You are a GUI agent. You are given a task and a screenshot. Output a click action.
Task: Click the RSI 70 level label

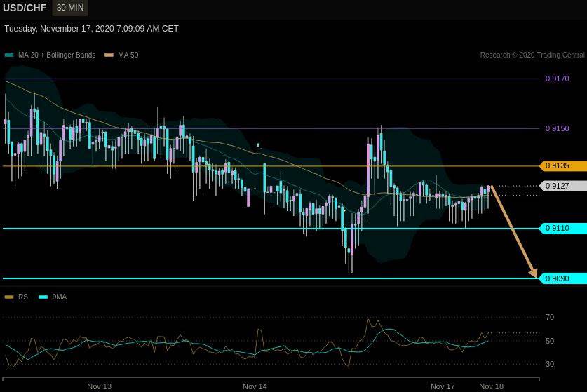pos(550,317)
